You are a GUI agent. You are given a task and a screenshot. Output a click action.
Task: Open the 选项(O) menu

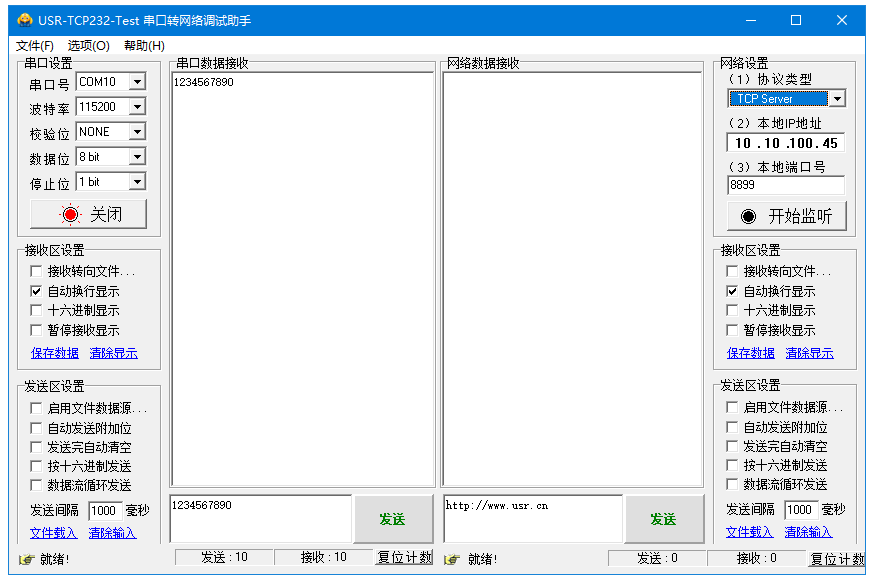[89, 46]
